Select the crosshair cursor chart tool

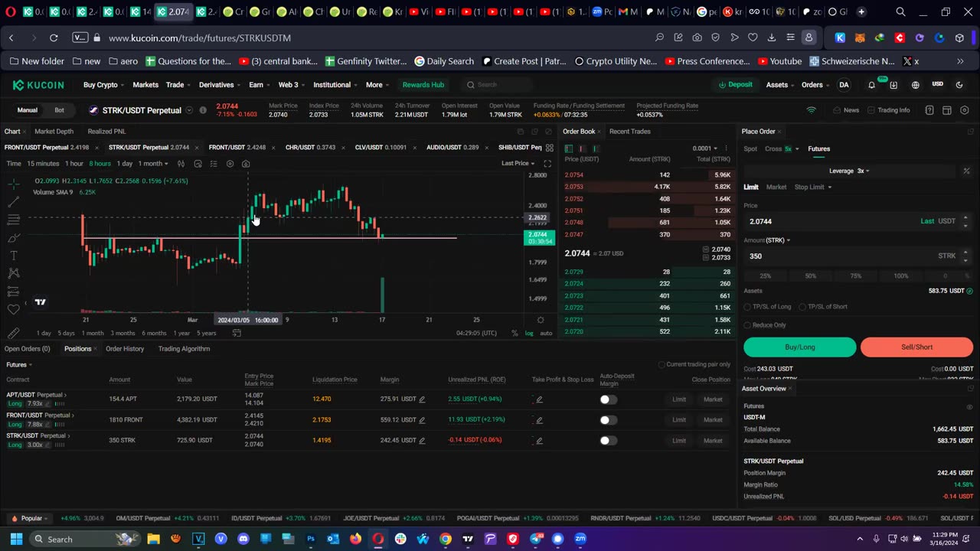click(x=14, y=184)
